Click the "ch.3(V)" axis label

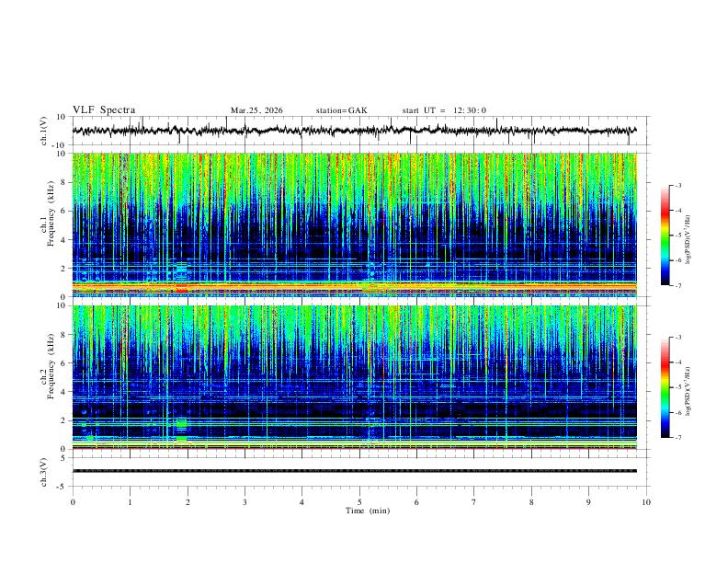(x=44, y=472)
